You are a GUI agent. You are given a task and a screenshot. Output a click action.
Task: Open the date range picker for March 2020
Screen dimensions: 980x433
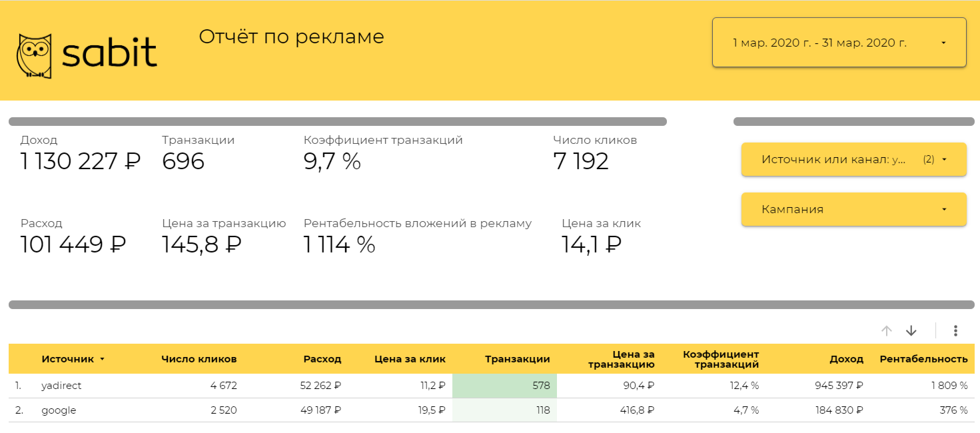click(x=839, y=43)
